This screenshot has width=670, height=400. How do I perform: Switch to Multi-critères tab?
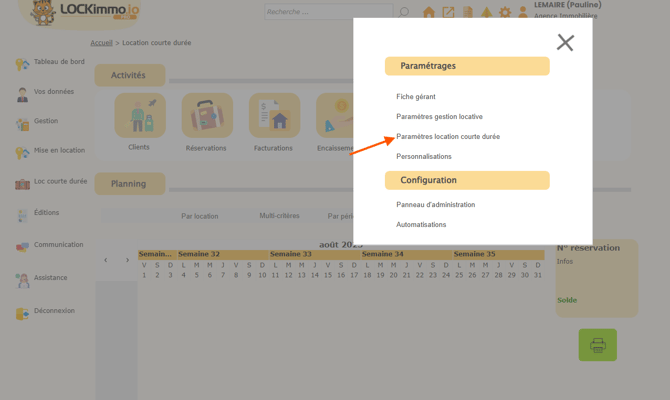(279, 216)
